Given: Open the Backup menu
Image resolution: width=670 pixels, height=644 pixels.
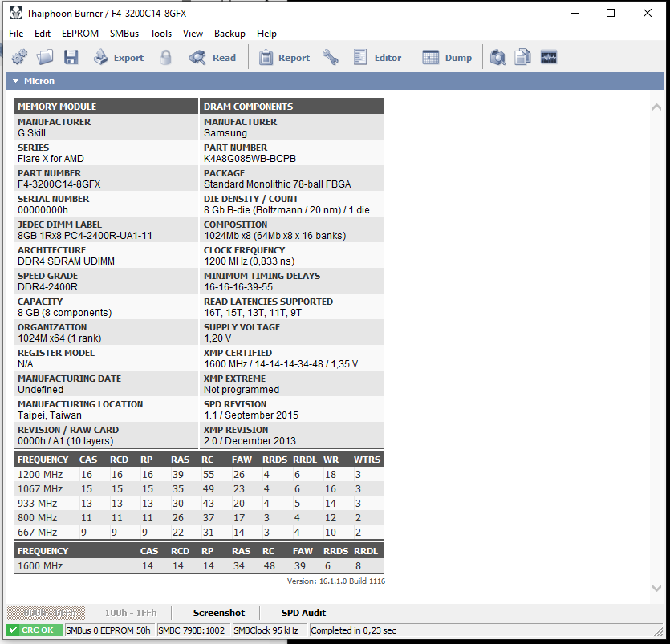Looking at the screenshot, I should pyautogui.click(x=229, y=34).
